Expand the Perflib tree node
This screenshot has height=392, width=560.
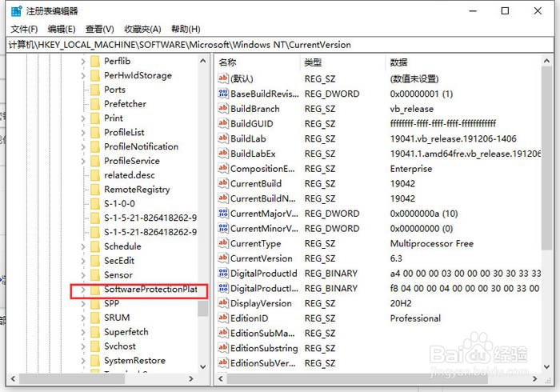click(83, 62)
